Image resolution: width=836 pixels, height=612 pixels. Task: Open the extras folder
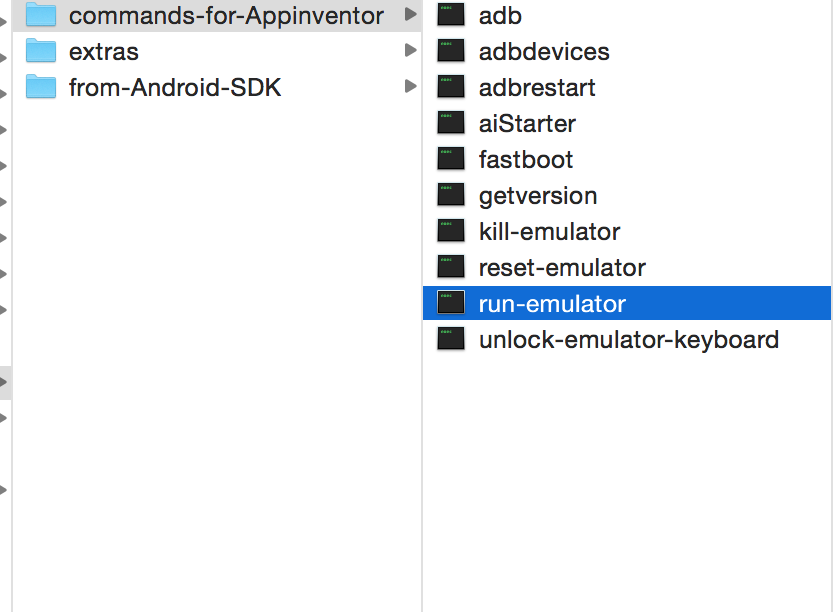point(216,51)
